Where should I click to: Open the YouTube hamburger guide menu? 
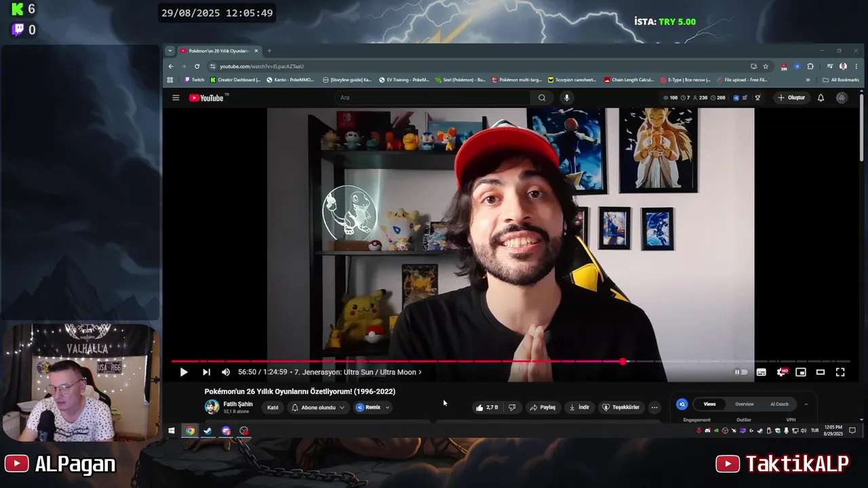(x=176, y=98)
